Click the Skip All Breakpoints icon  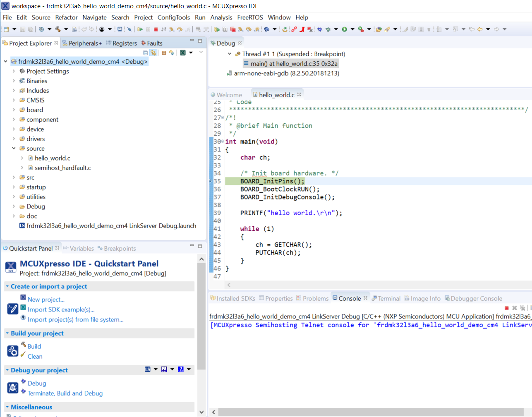pos(129,29)
